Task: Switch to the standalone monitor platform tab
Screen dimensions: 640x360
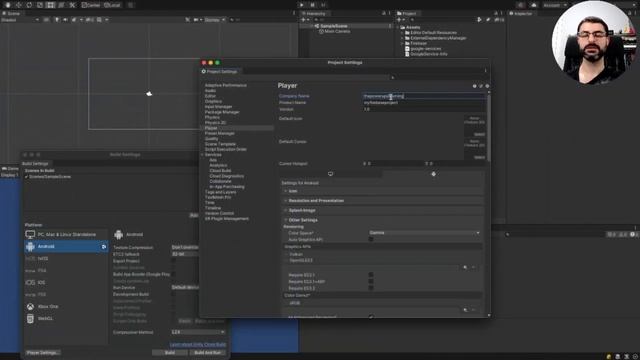Action: (x=331, y=174)
